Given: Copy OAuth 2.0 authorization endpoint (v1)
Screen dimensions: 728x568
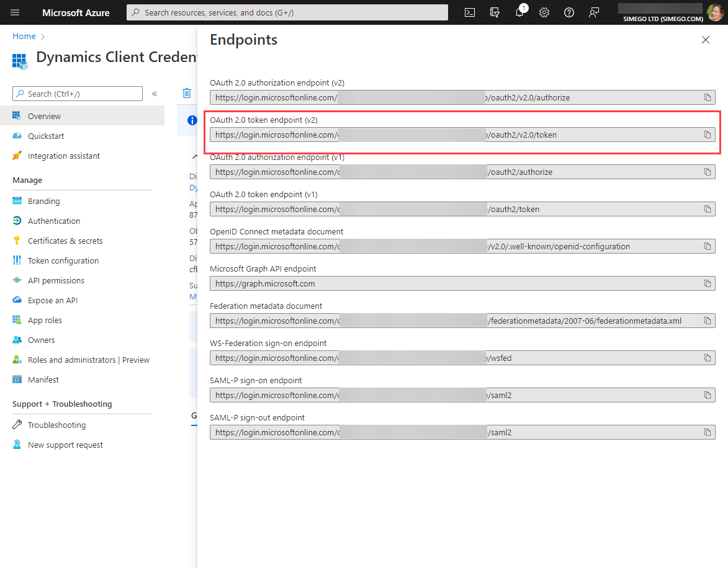Looking at the screenshot, I should click(x=707, y=172).
